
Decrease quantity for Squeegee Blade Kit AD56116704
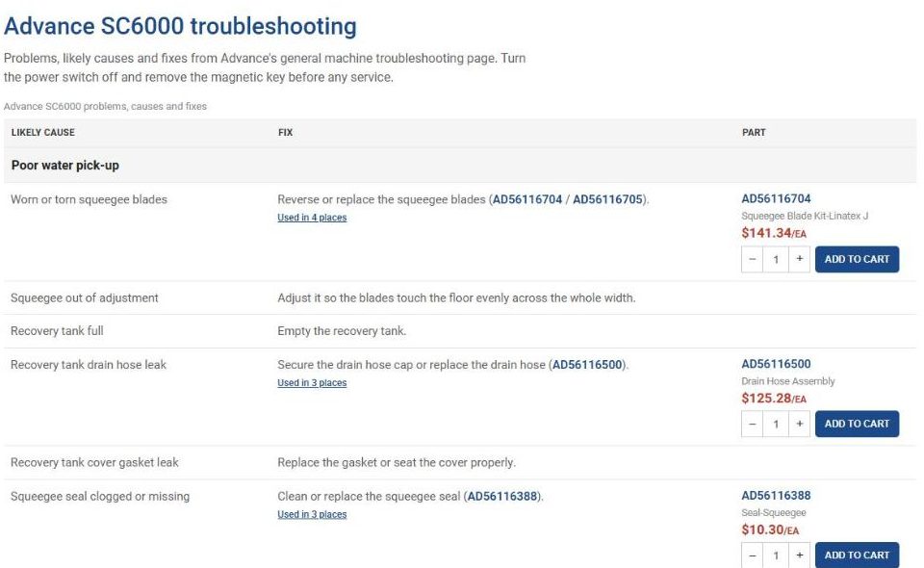[753, 259]
